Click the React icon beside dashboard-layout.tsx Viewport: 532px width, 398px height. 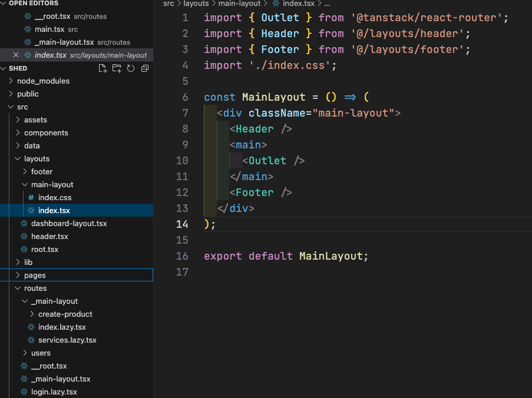24,223
